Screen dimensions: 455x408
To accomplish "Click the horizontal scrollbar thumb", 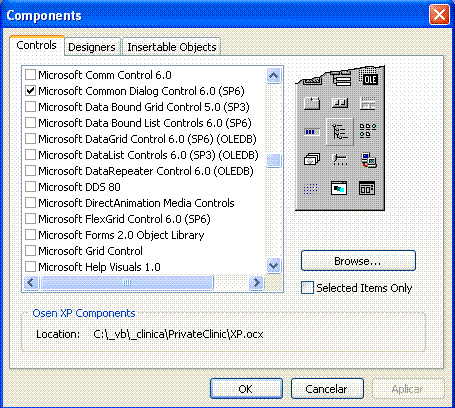I will click(x=127, y=283).
